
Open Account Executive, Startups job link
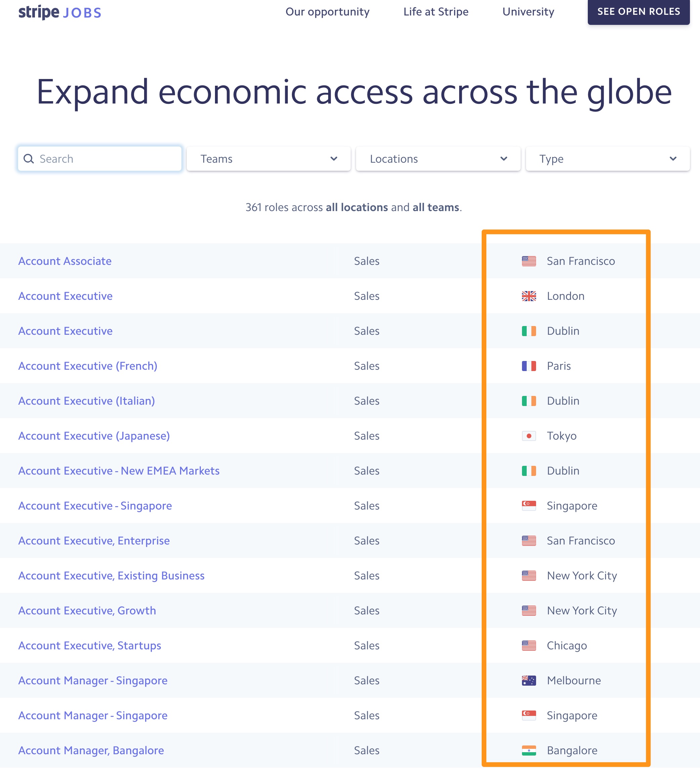[90, 645]
